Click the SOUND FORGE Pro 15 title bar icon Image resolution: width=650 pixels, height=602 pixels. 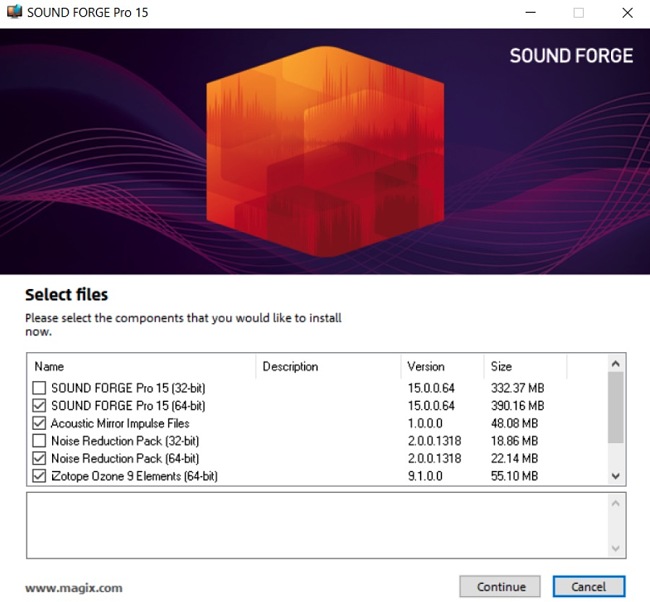coord(15,12)
